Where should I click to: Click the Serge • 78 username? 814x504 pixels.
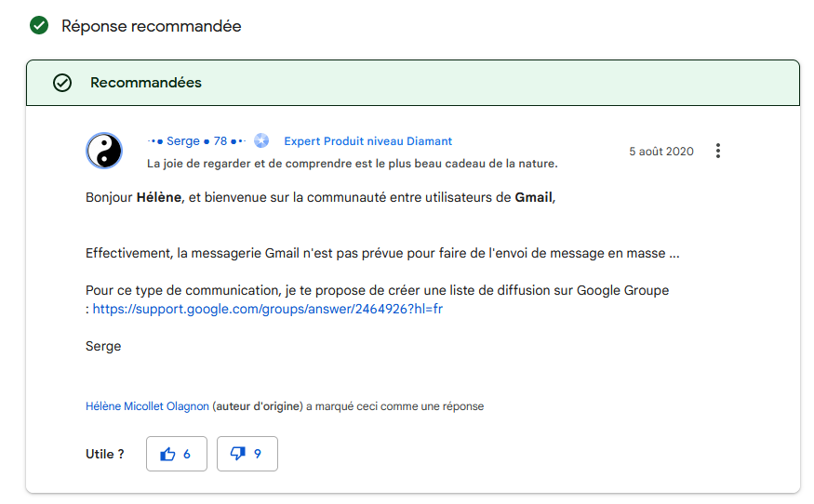[x=196, y=141]
